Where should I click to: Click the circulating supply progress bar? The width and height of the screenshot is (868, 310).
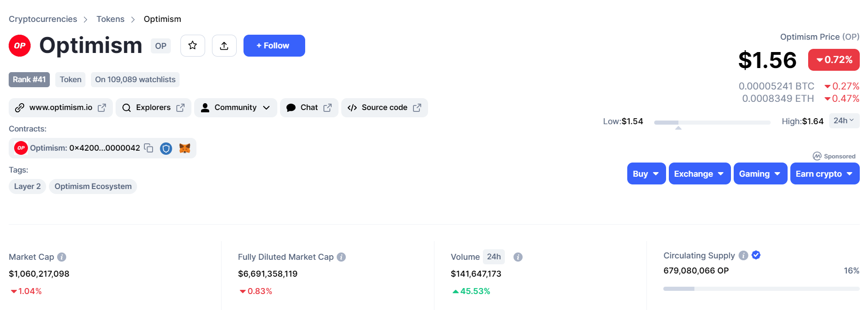tap(761, 289)
